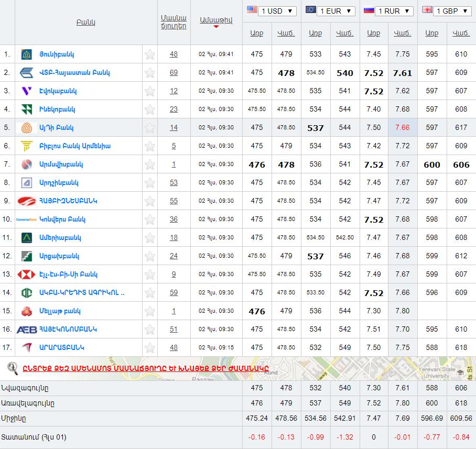Click the Ameriabank logo icon
Screen dimensions: 476x449
point(26,238)
